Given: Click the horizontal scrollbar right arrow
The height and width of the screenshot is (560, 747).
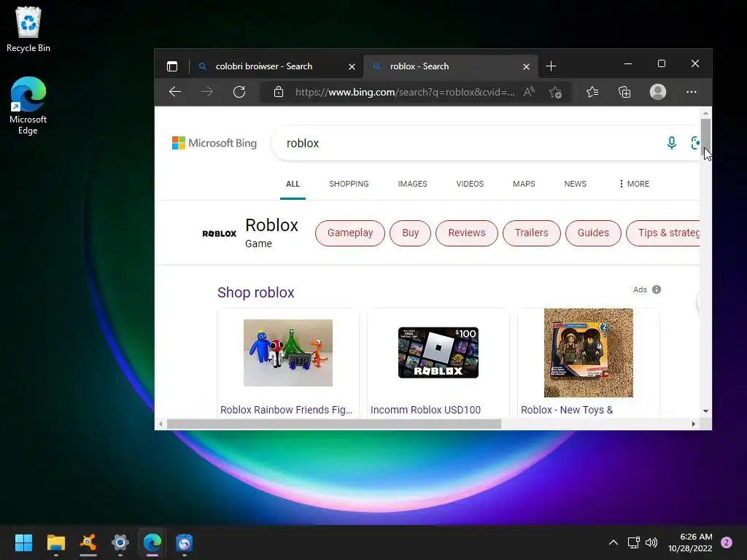Looking at the screenshot, I should tap(694, 424).
